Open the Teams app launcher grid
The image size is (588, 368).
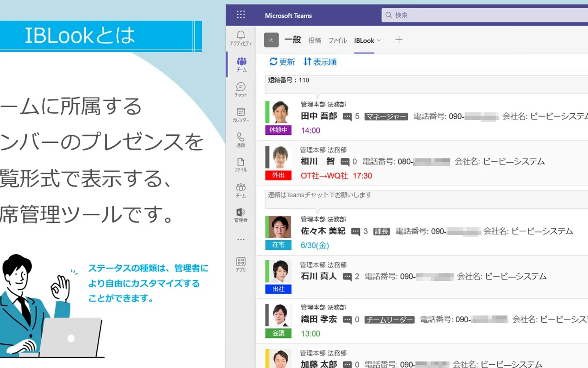(241, 15)
